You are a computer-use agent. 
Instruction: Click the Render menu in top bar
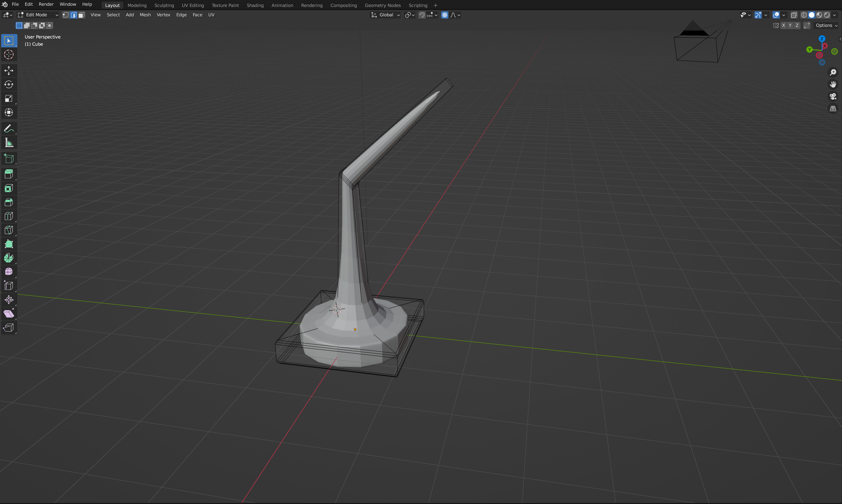[46, 4]
